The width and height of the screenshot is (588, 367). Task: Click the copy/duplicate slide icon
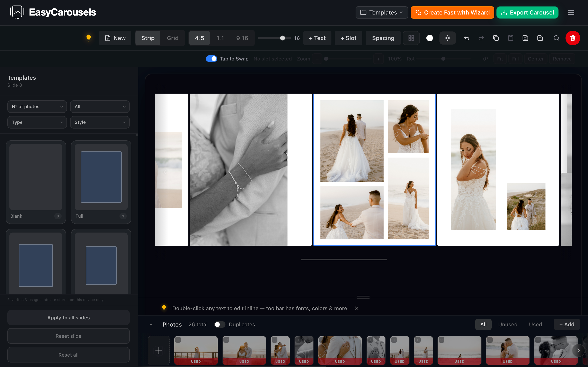[496, 38]
